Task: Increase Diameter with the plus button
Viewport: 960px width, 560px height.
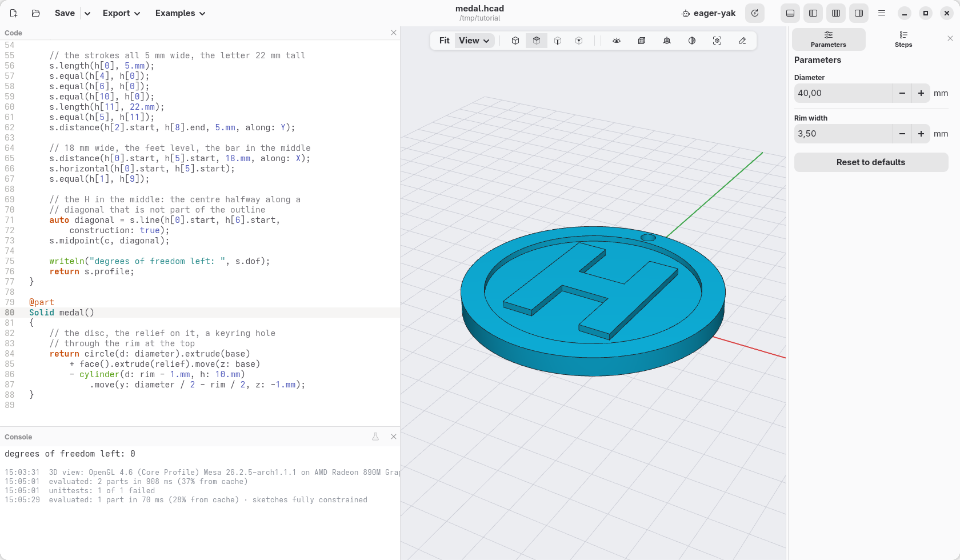Action: (x=921, y=93)
